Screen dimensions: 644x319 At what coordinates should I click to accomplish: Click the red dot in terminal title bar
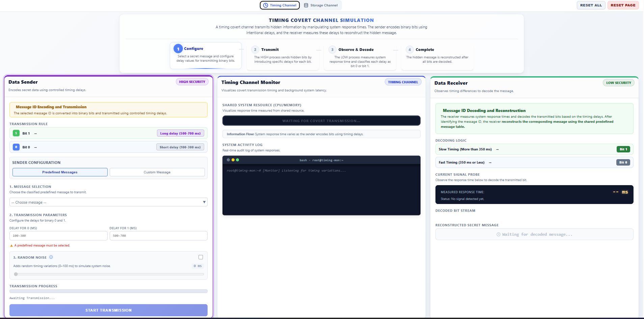(x=229, y=160)
